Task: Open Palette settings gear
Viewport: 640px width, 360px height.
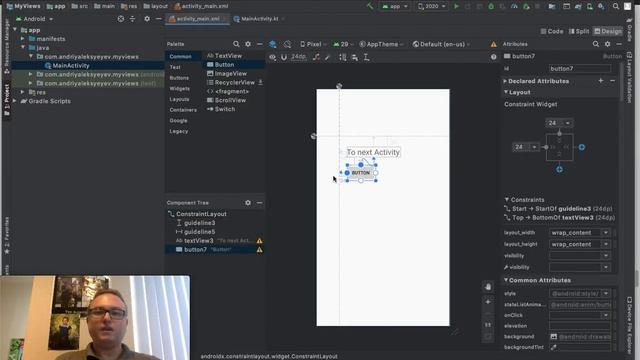Action: tap(248, 44)
